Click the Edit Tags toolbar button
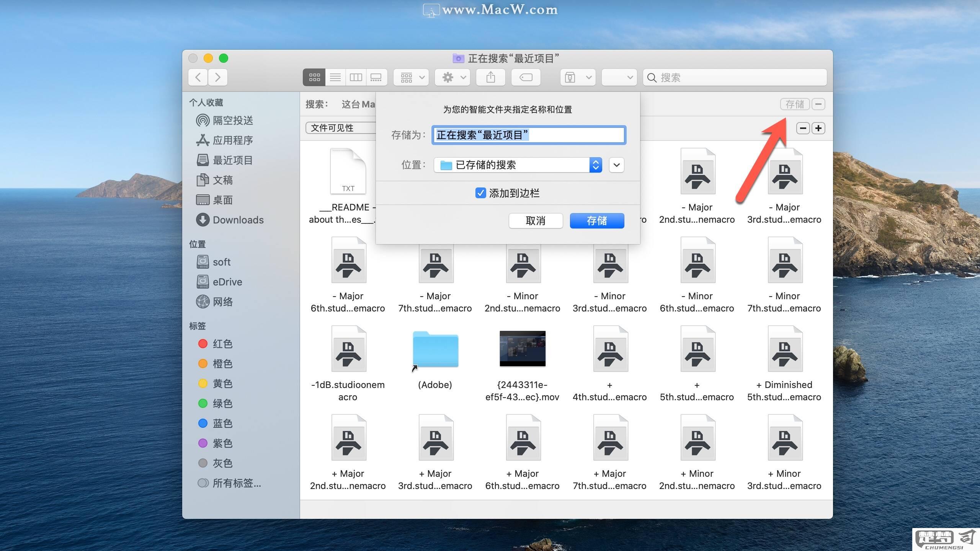This screenshot has height=551, width=980. [526, 77]
